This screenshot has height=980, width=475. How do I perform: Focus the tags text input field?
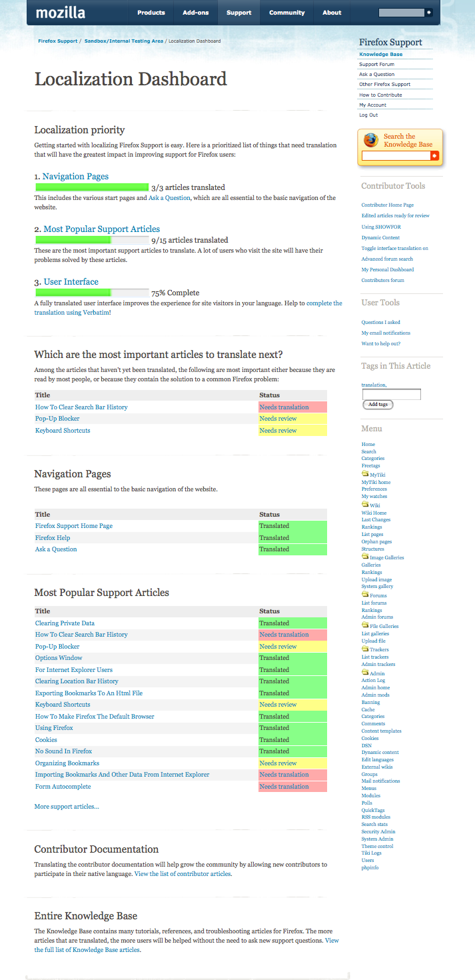[391, 394]
